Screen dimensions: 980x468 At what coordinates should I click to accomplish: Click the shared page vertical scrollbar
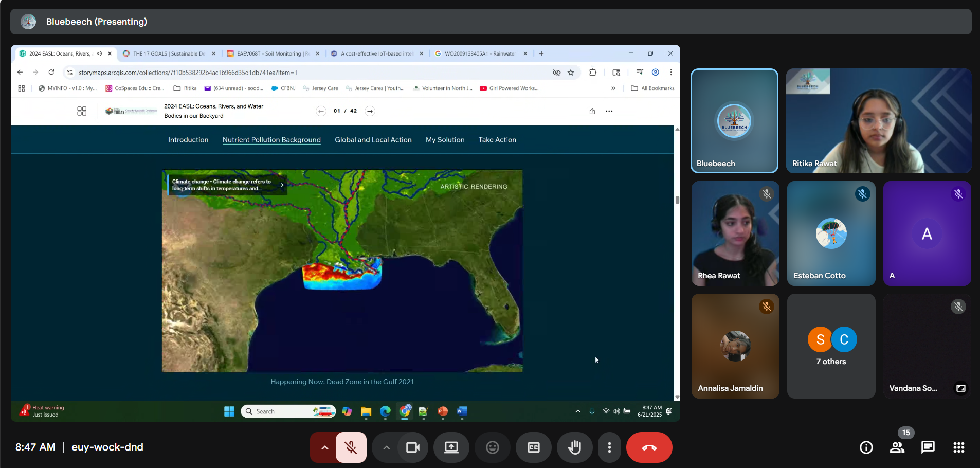(x=677, y=200)
